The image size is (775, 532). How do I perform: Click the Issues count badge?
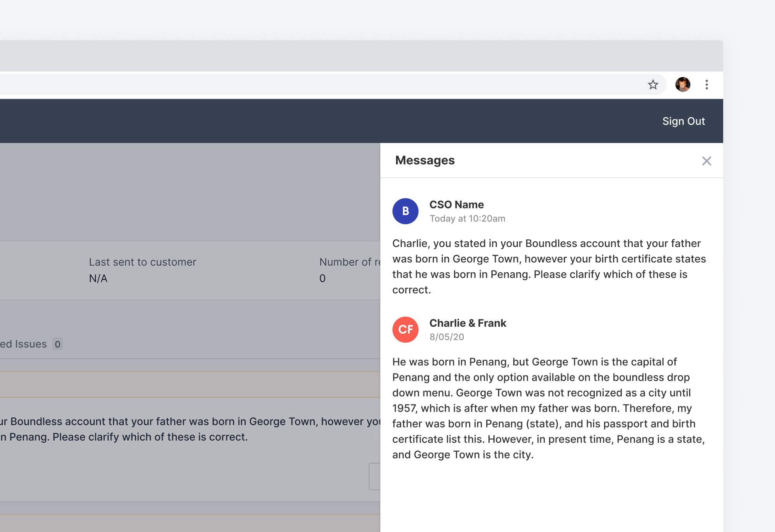(58, 344)
